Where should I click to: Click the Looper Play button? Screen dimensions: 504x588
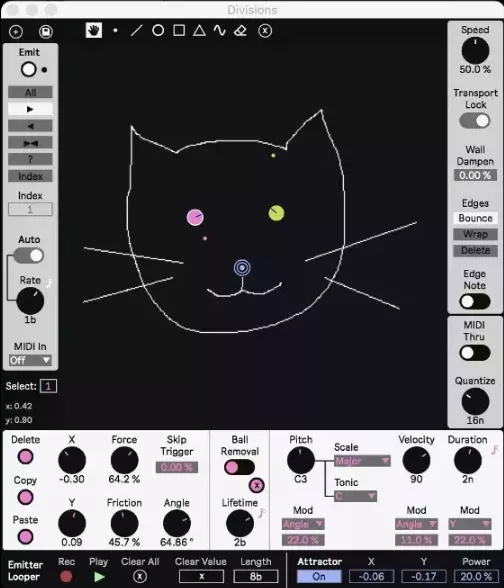[99, 577]
